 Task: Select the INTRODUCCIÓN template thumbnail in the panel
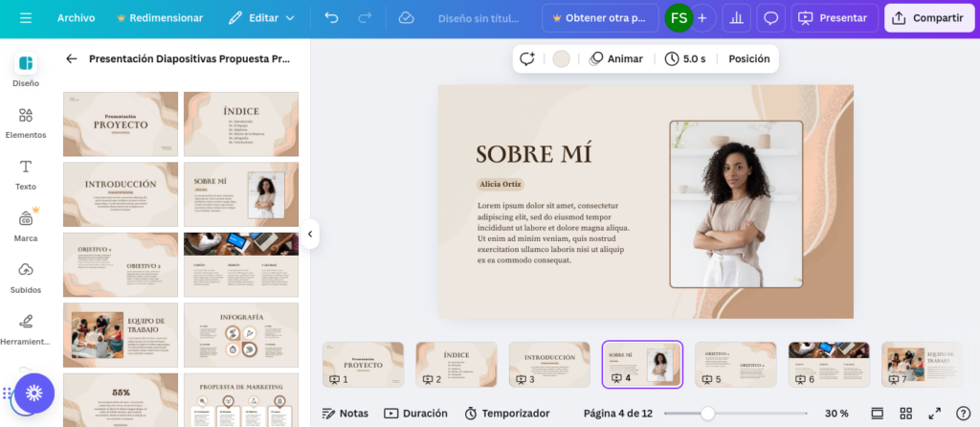pyautogui.click(x=121, y=194)
